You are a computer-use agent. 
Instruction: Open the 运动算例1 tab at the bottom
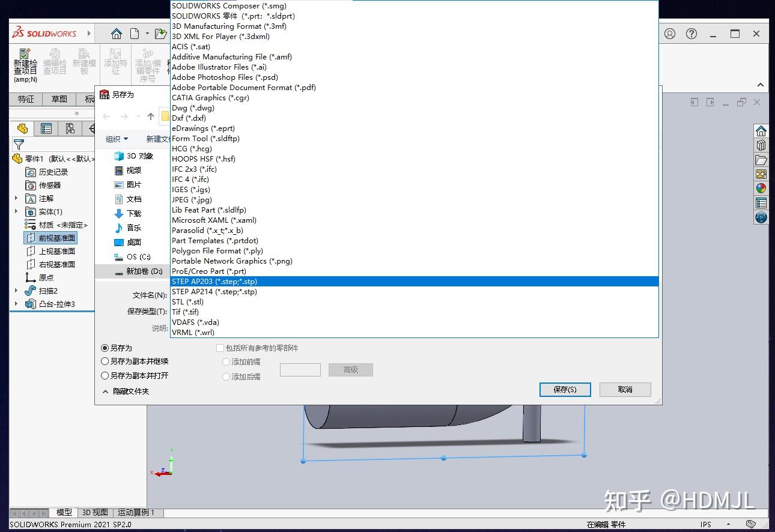[136, 512]
